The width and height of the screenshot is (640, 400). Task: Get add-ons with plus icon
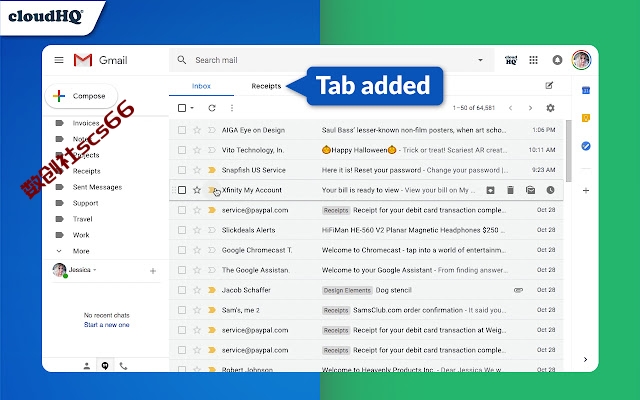(x=586, y=190)
